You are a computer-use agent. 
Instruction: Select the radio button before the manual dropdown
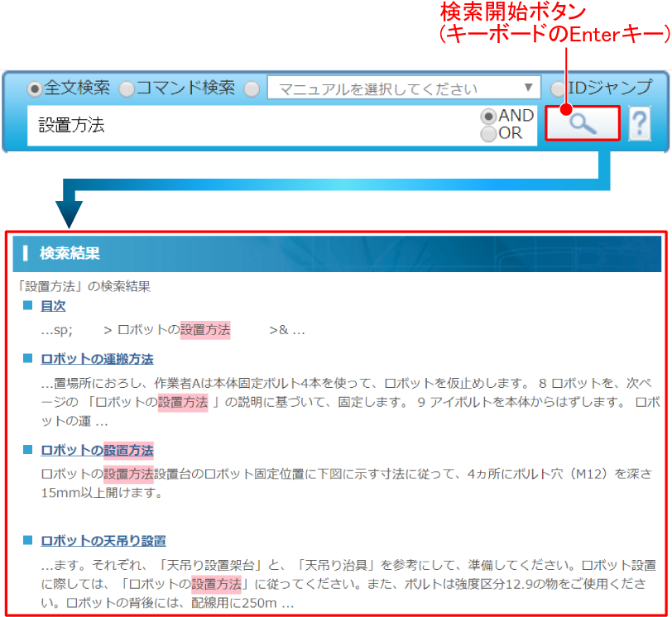point(252,88)
